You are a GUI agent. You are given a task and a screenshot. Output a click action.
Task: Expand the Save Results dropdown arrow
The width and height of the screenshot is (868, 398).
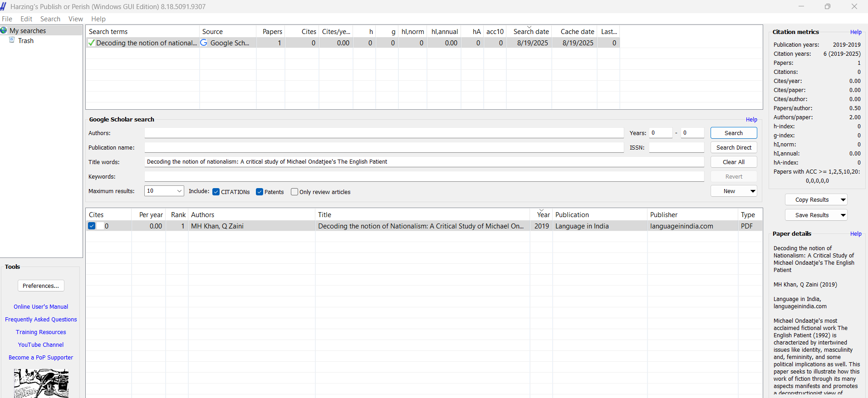pyautogui.click(x=843, y=215)
